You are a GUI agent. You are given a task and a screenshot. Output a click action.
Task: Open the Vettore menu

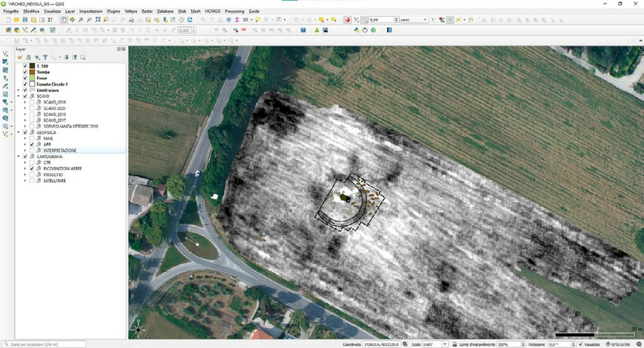coord(132,12)
